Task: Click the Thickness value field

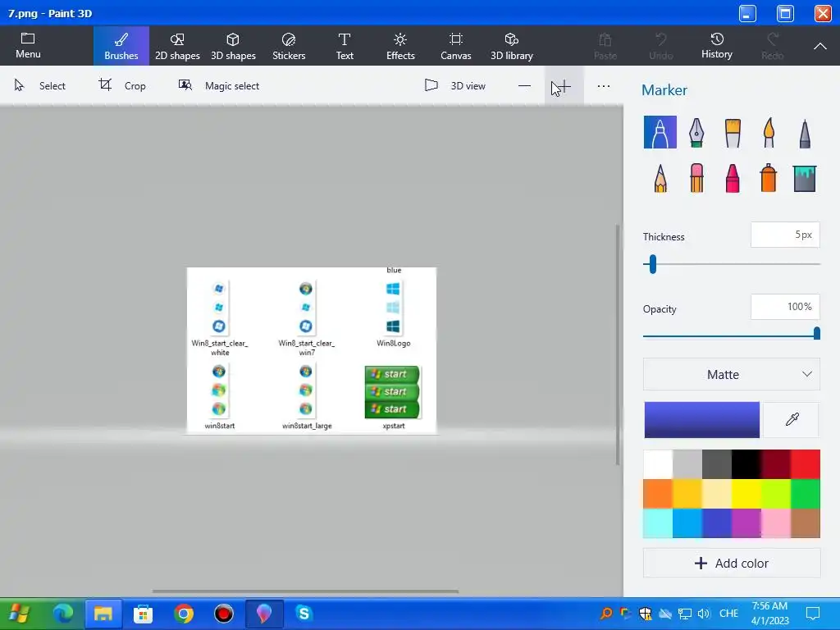Action: (x=785, y=235)
